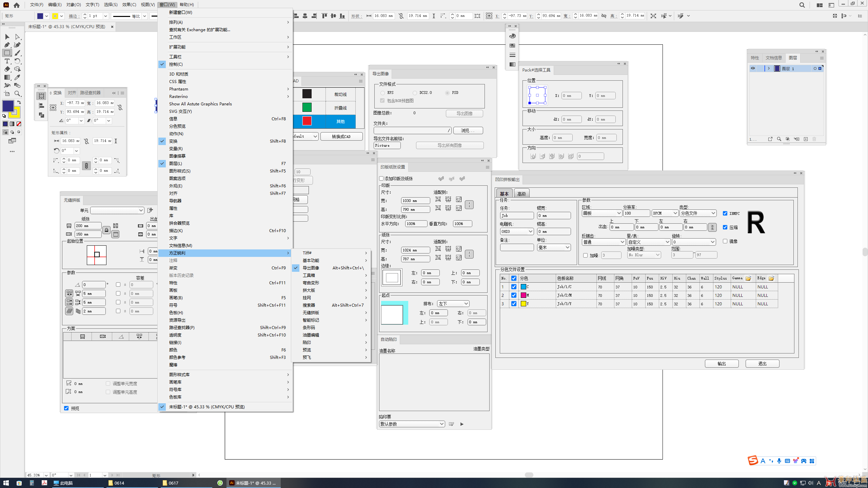The width and height of the screenshot is (868, 488).
Task: Select the Paintbrush tool
Action: click(x=17, y=53)
